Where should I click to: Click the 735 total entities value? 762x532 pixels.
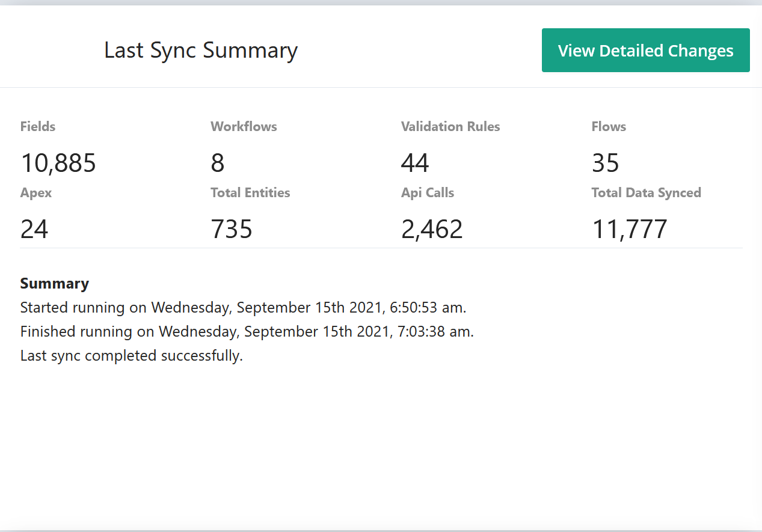[x=232, y=229]
